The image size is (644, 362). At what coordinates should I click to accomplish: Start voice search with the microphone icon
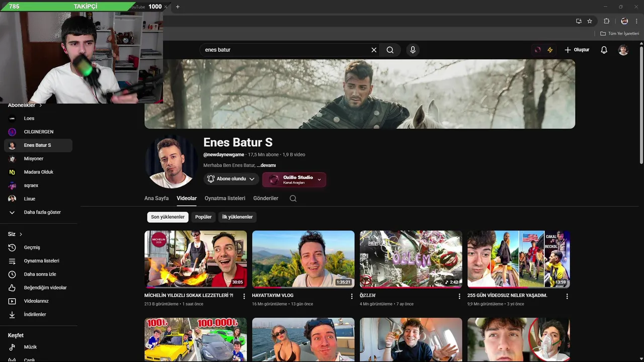(413, 50)
